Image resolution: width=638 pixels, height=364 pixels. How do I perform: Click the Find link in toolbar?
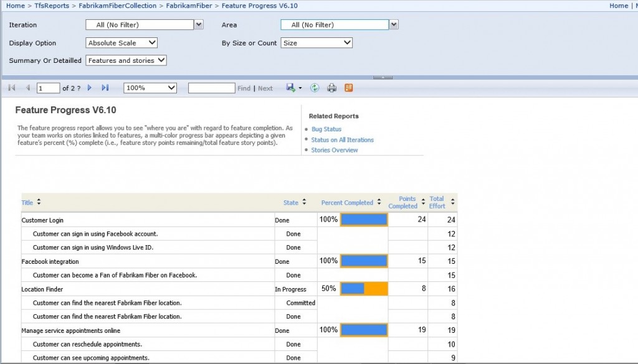tap(244, 88)
